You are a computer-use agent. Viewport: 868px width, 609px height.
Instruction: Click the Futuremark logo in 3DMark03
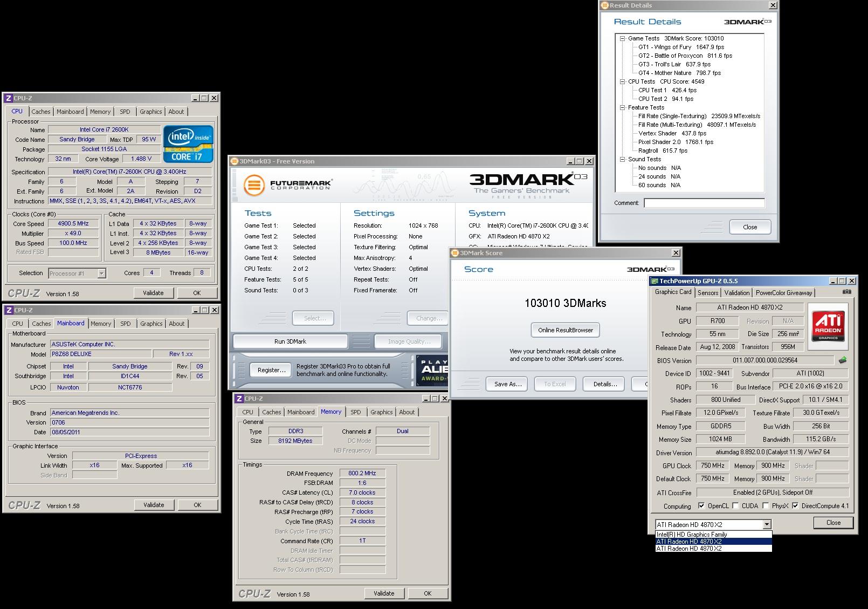[287, 184]
